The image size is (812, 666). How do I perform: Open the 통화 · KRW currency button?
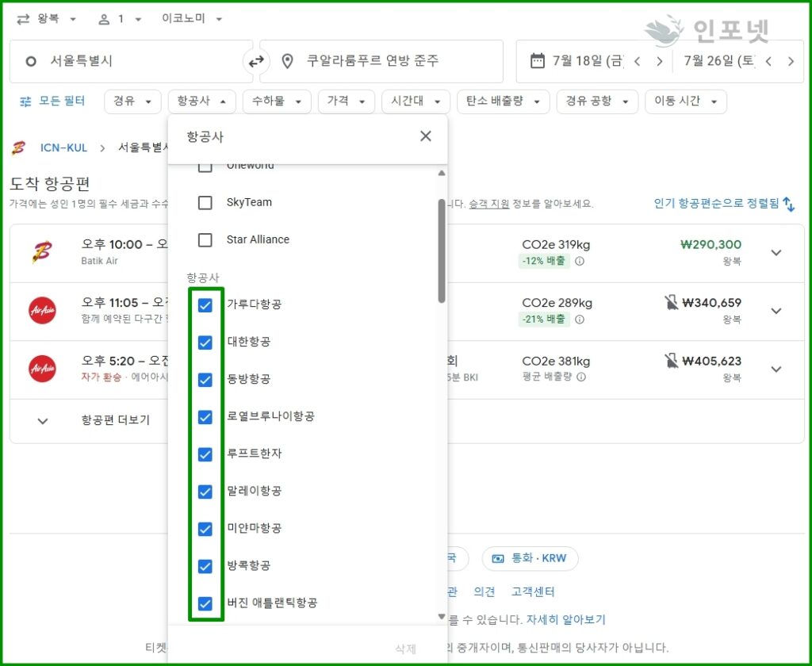coord(530,558)
